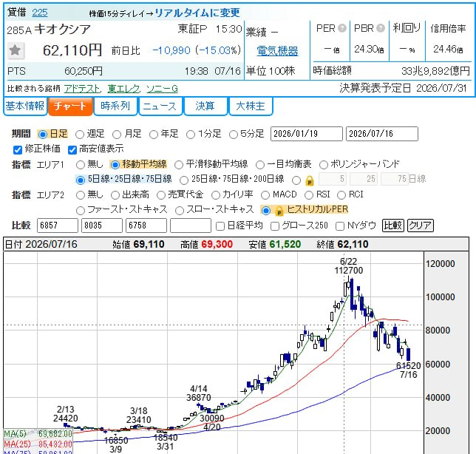The height and width of the screenshot is (454, 476).
Task: Click the comparison code field 8035
Action: [102, 226]
